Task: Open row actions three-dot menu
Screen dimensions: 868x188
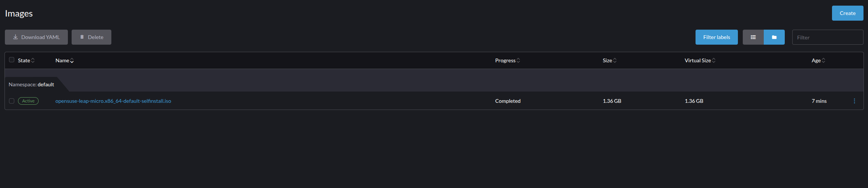Action: [854, 101]
